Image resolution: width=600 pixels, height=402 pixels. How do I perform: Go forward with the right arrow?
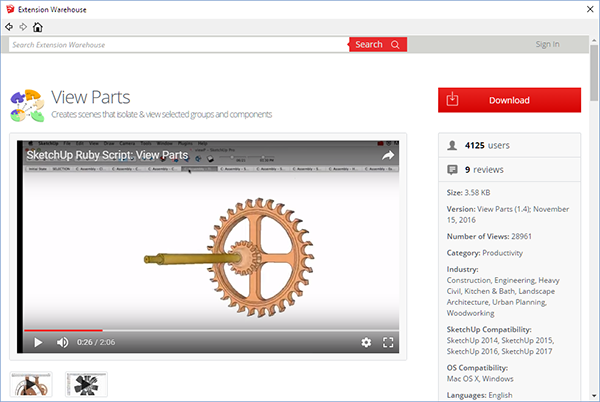tap(23, 27)
